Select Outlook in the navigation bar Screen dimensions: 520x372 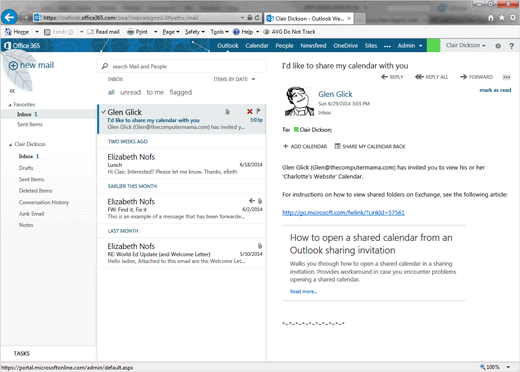(228, 46)
